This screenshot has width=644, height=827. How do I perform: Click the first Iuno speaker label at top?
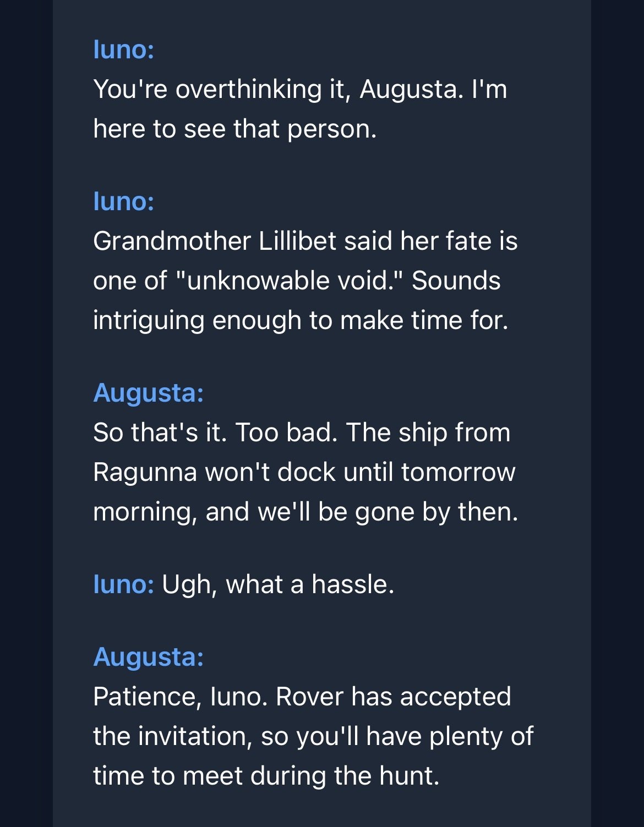tap(124, 50)
